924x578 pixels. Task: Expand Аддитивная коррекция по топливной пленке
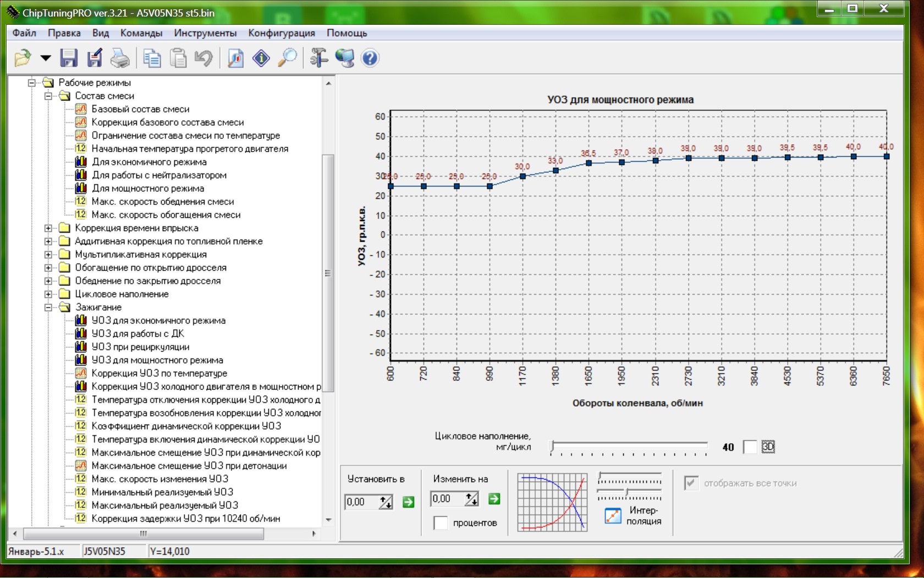pyautogui.click(x=48, y=241)
